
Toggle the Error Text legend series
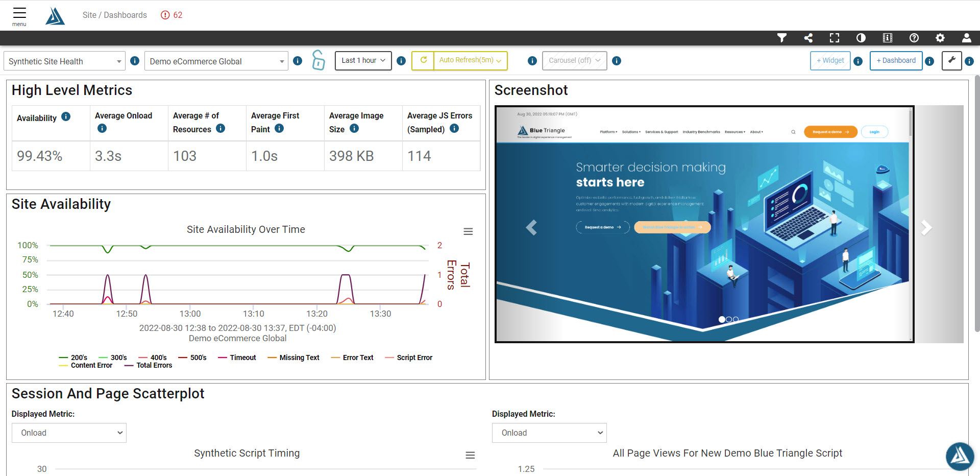tap(352, 358)
